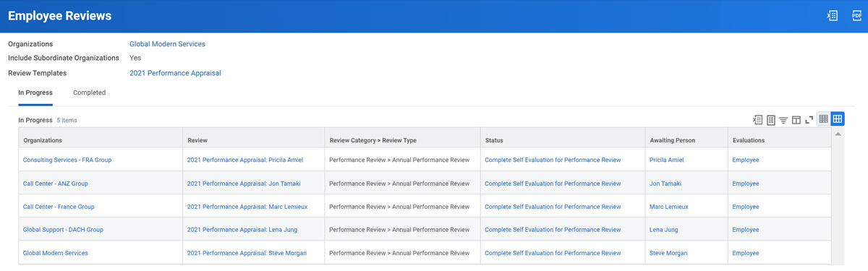The width and height of the screenshot is (868, 271).
Task: Open Global Modern Services in table's last row
Action: pyautogui.click(x=56, y=253)
